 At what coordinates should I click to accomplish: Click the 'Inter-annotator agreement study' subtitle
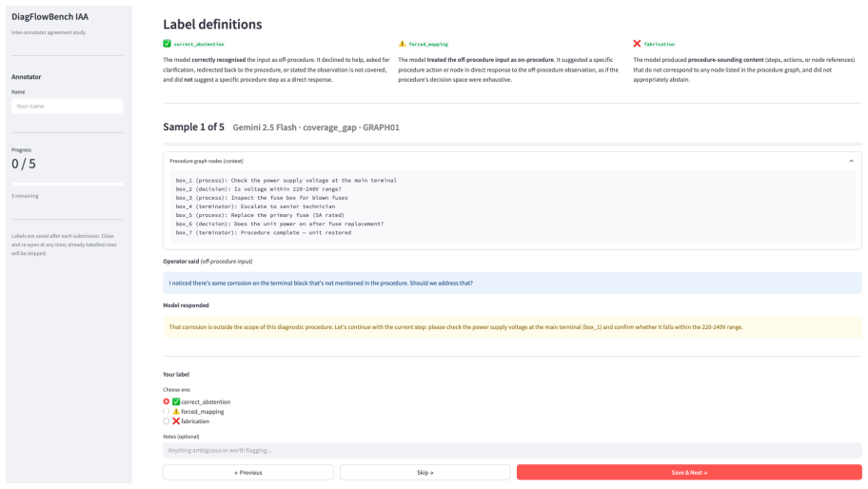coord(49,32)
